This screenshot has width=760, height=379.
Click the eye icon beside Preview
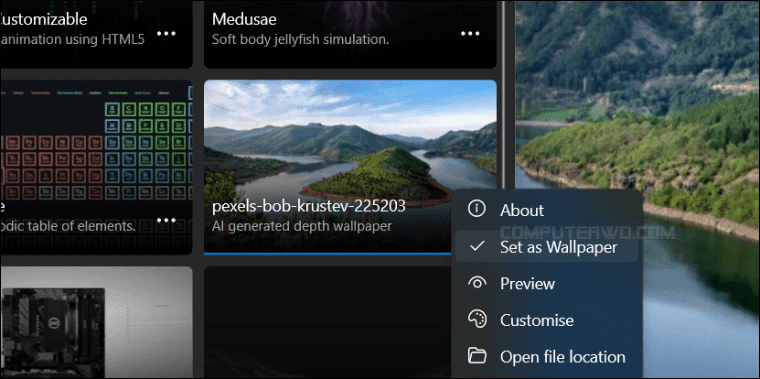(x=477, y=283)
